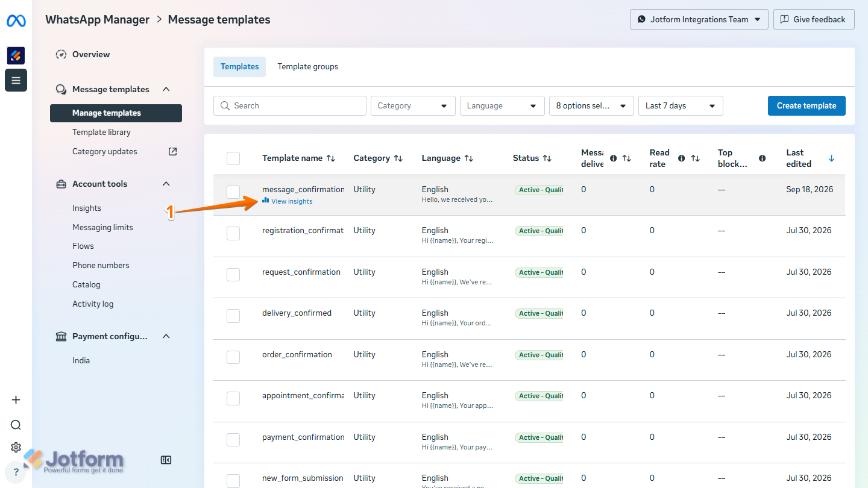Open the 8 options selected dropdown

pos(591,105)
